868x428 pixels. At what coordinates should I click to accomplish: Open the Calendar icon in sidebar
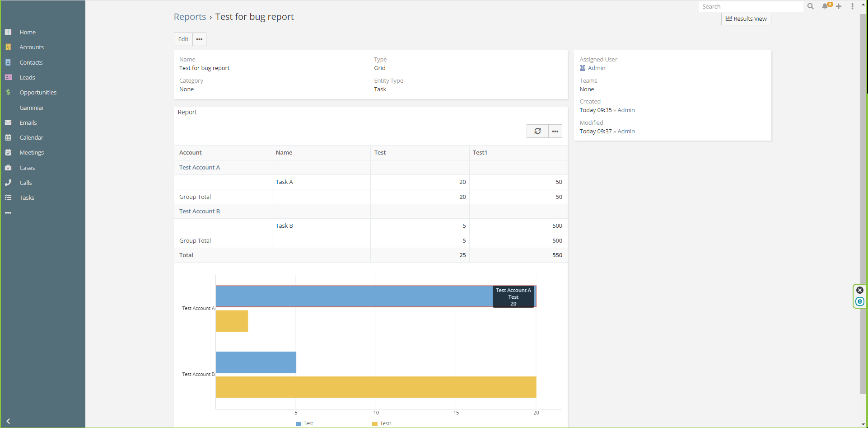coord(8,137)
